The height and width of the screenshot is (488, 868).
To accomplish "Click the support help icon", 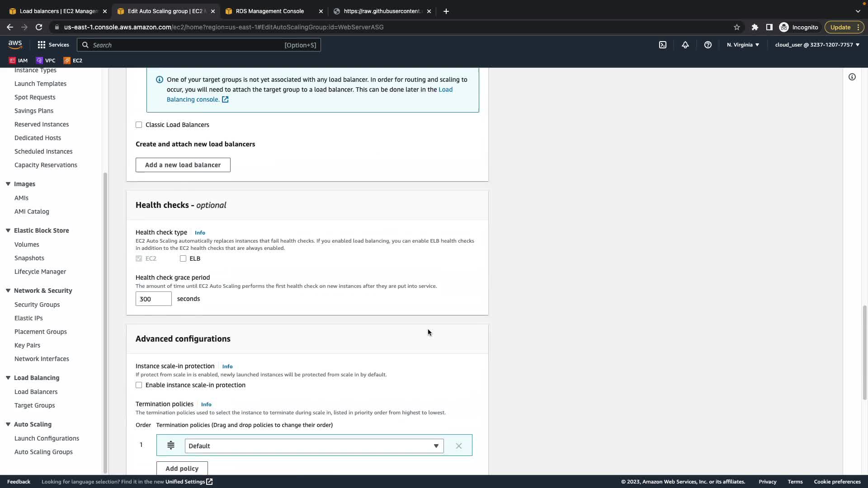I will tap(708, 45).
